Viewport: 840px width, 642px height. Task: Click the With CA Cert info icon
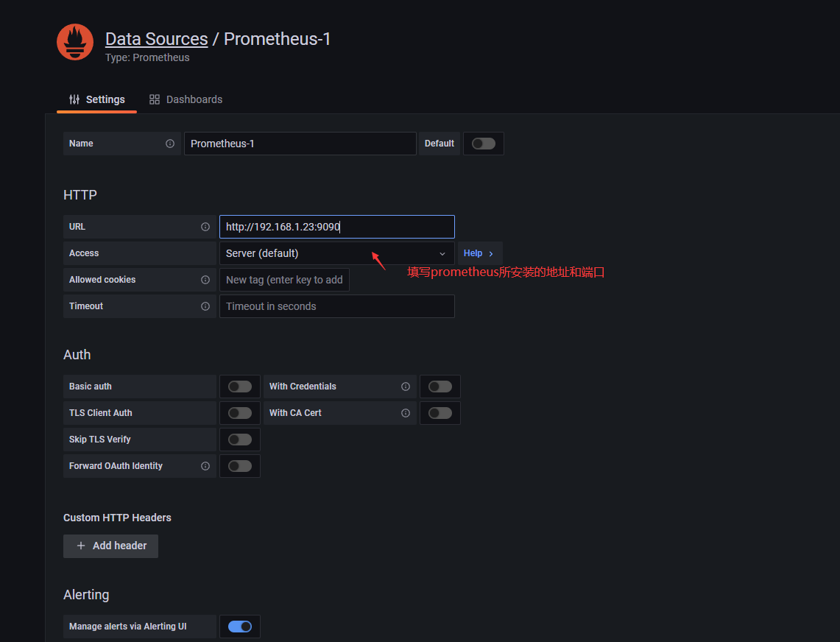[x=406, y=413]
